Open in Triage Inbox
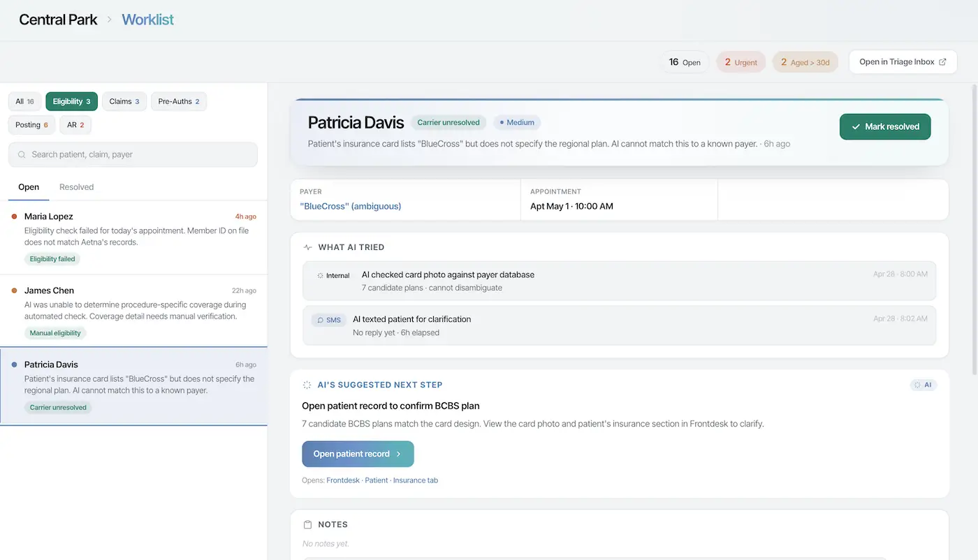Image resolution: width=978 pixels, height=560 pixels. point(903,62)
